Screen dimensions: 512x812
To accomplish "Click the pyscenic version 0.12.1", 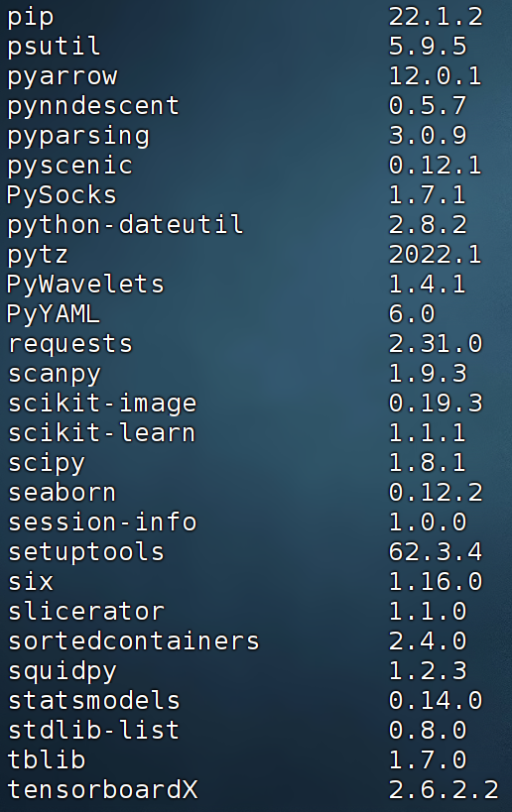I will pos(436,166).
